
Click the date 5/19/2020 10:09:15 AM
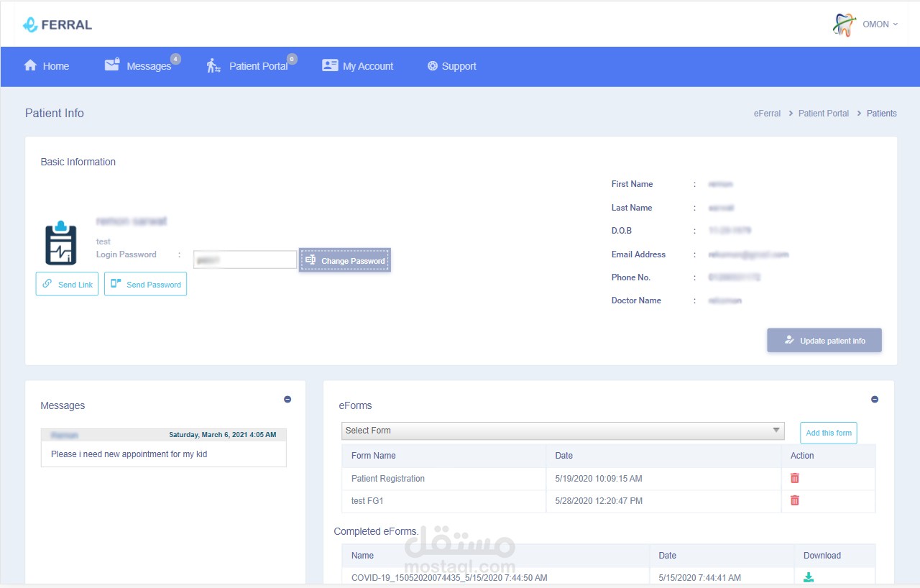[x=599, y=479]
